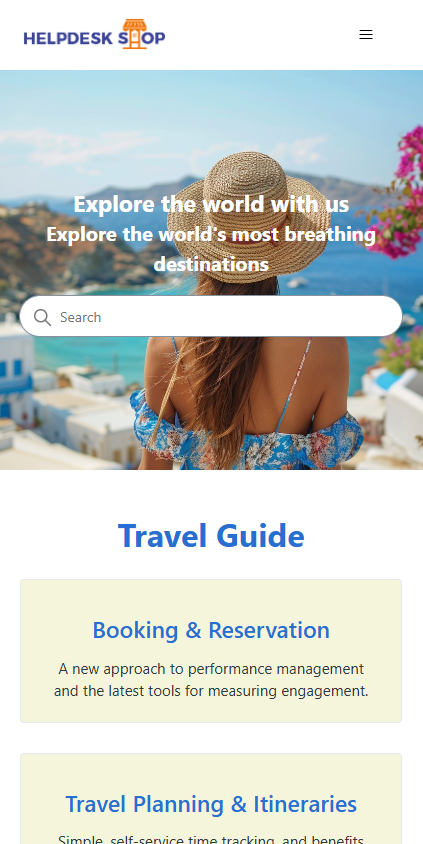This screenshot has width=423, height=844.
Task: Click the Booking & Reservation description text
Action: pos(211,680)
